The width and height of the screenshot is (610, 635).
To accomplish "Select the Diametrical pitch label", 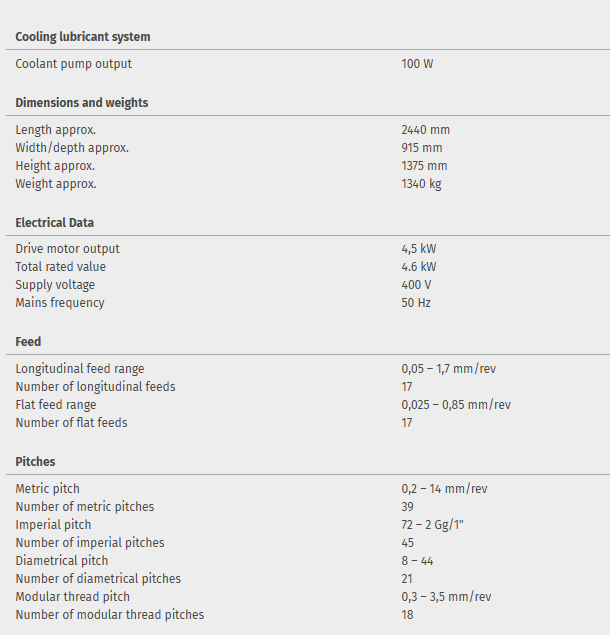I will point(62,561).
